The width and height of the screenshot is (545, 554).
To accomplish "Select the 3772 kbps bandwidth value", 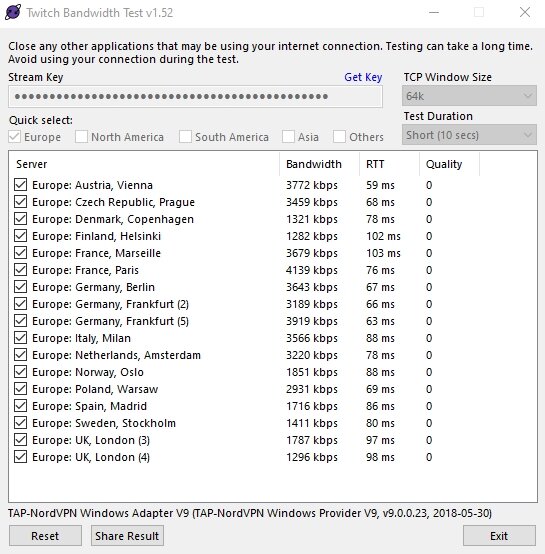I will [x=312, y=185].
